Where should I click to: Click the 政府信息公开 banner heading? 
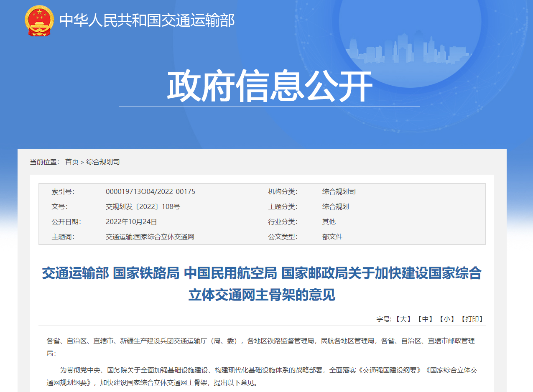coord(269,87)
